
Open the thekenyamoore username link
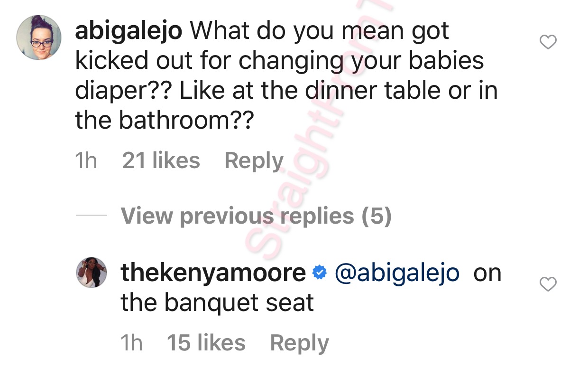tap(213, 273)
